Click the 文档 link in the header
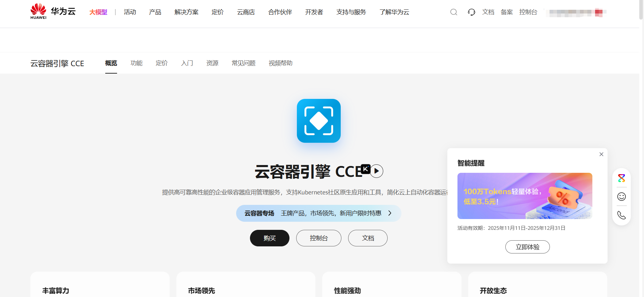 click(x=488, y=12)
